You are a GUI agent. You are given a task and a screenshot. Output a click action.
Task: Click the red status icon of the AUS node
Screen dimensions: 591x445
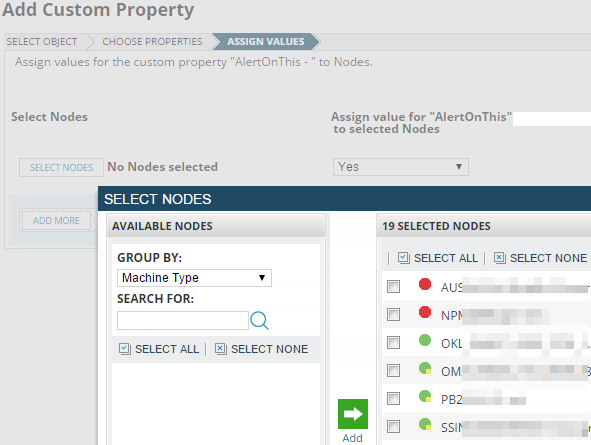coord(425,284)
